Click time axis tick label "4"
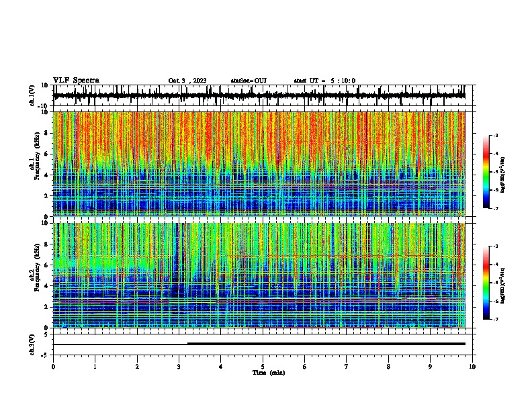The image size is (532, 411). click(x=221, y=367)
